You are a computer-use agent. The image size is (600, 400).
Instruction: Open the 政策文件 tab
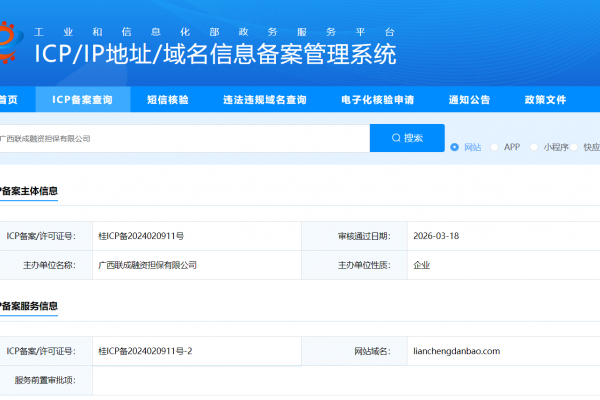[545, 100]
